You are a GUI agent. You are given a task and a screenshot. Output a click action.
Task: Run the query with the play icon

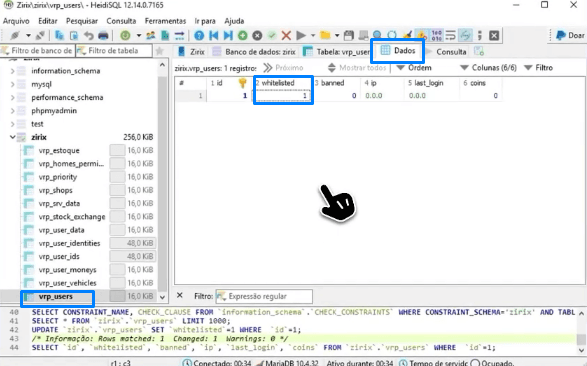[301, 36]
